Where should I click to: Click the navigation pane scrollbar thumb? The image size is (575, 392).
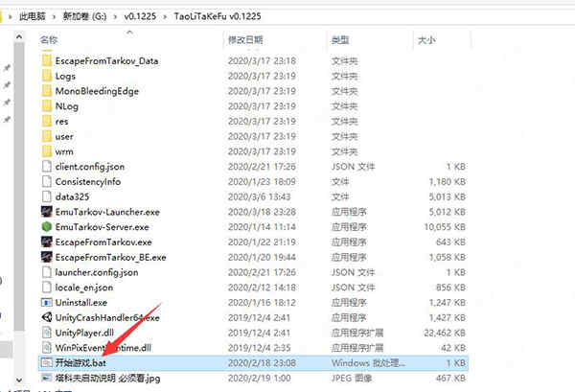[x=19, y=186]
